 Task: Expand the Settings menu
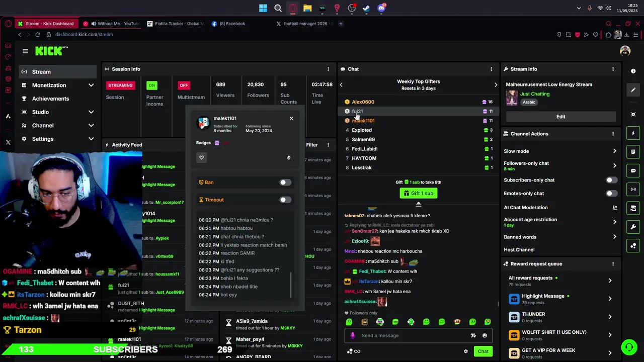click(57, 139)
